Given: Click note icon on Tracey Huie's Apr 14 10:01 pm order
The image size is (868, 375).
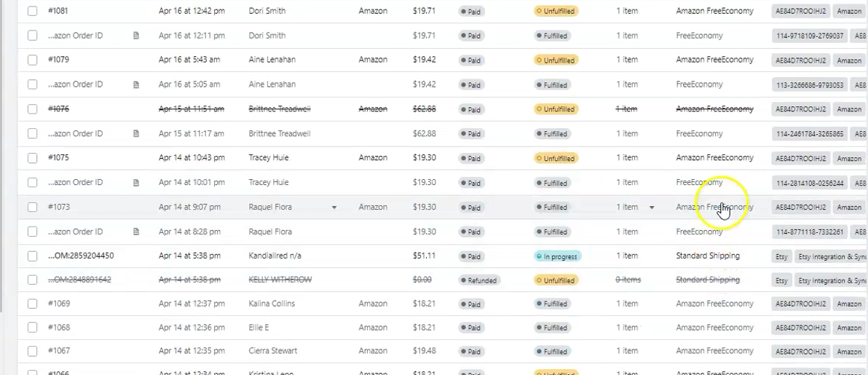Looking at the screenshot, I should 136,182.
